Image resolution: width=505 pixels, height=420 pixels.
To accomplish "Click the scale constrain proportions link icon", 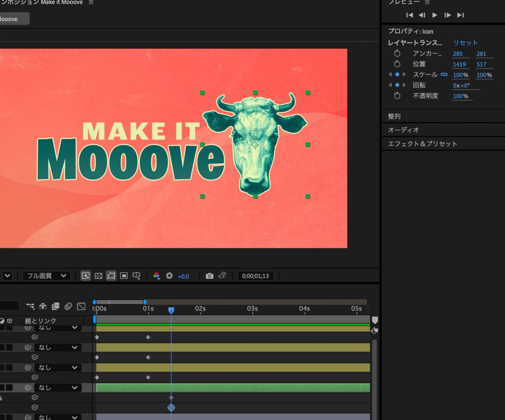I will click(444, 75).
